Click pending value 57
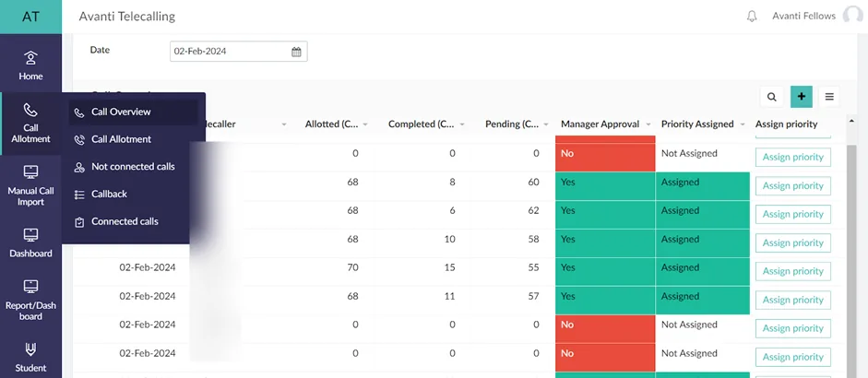Image resolution: width=868 pixels, height=378 pixels. (x=534, y=297)
